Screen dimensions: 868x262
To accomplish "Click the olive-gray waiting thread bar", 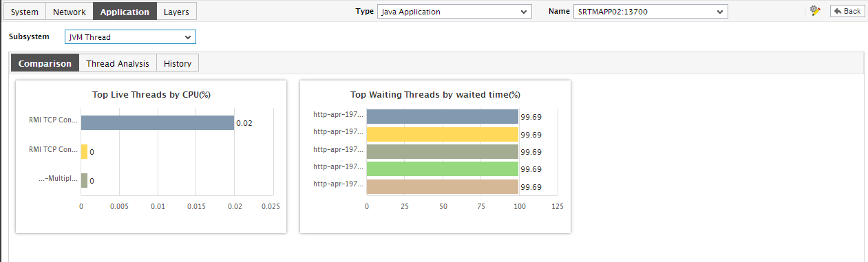I will (443, 151).
